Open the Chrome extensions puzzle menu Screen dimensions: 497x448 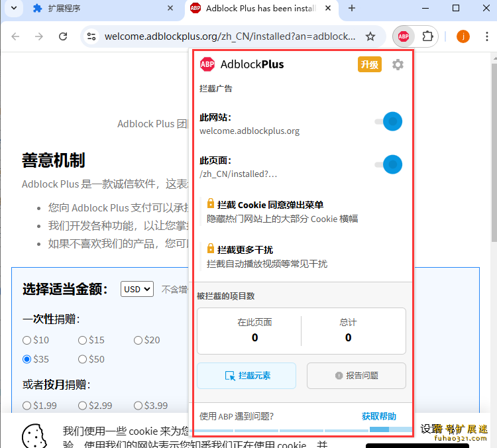coord(427,36)
